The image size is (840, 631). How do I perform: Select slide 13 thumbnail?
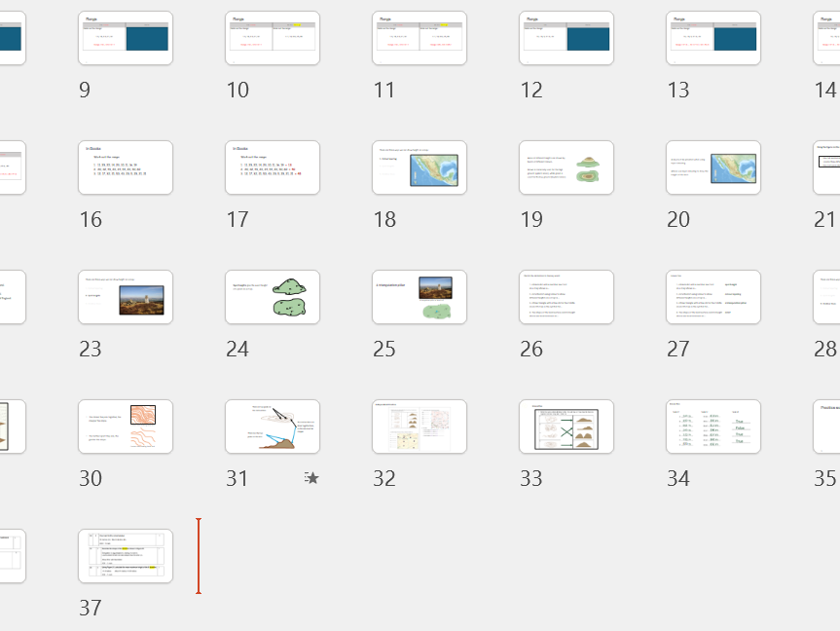(x=713, y=39)
